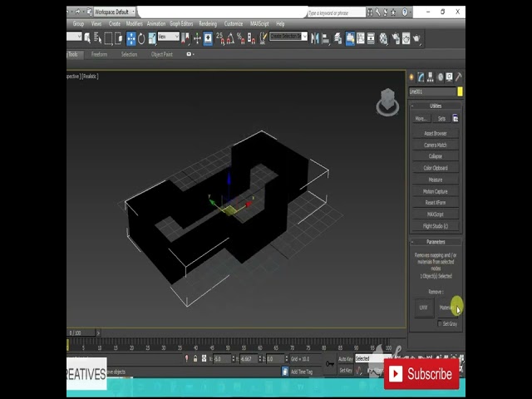Screen dimensions: 532x399
Task: Collapse the Utilities rollout
Action: click(436, 106)
